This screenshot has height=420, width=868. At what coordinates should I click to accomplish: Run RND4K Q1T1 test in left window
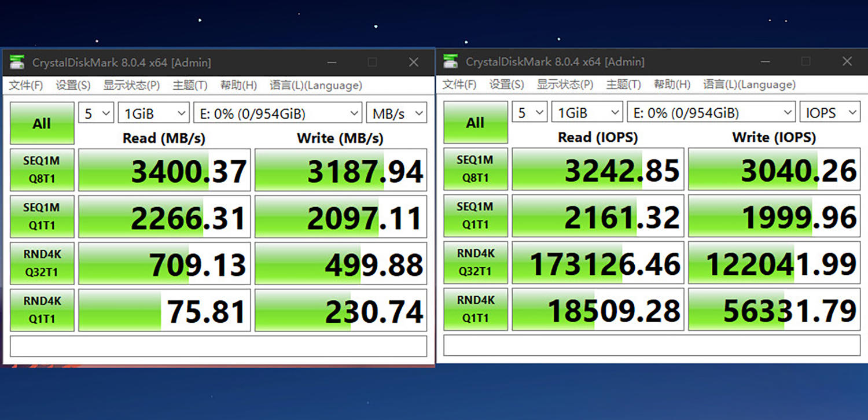tap(42, 311)
